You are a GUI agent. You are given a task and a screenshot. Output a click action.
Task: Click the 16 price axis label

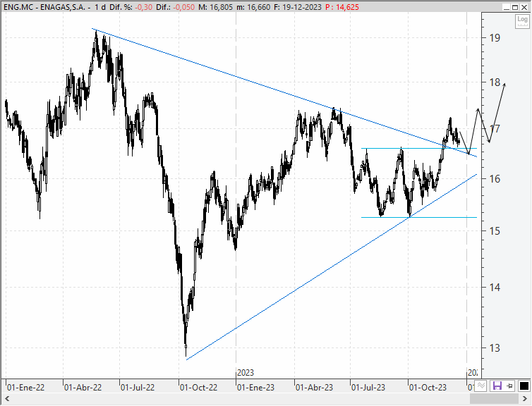point(495,178)
